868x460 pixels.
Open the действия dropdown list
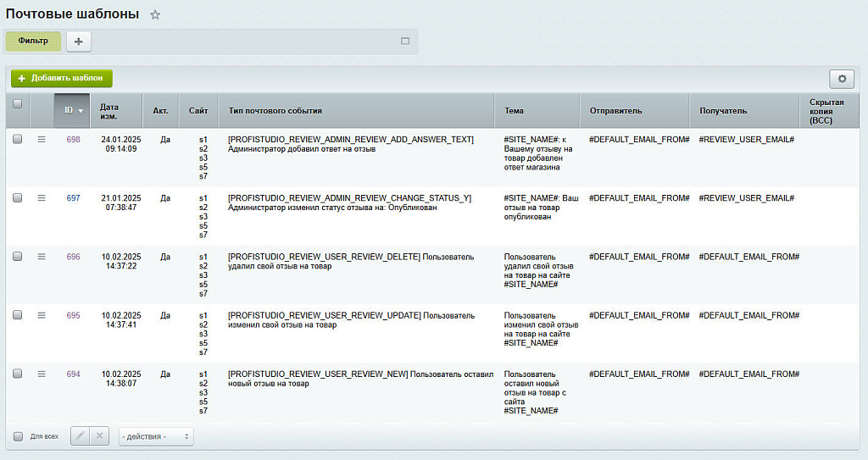coord(156,436)
